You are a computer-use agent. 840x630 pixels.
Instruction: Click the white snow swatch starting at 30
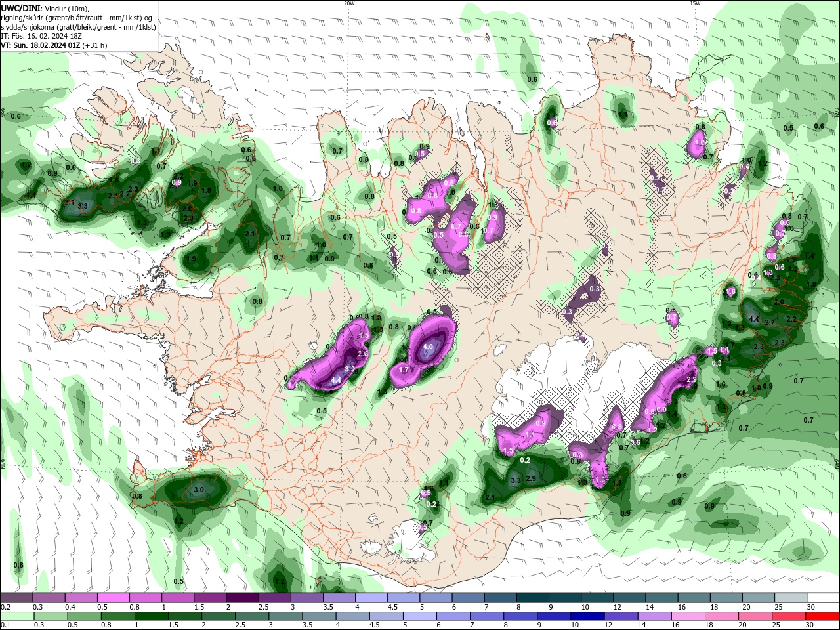pyautogui.click(x=822, y=598)
